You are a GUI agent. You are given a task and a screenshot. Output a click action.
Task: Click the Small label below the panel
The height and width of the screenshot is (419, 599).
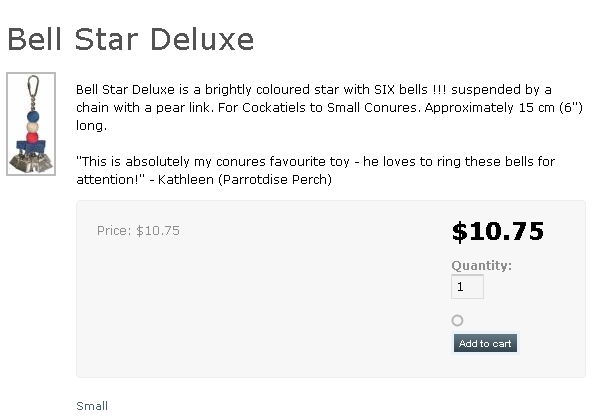tap(92, 406)
